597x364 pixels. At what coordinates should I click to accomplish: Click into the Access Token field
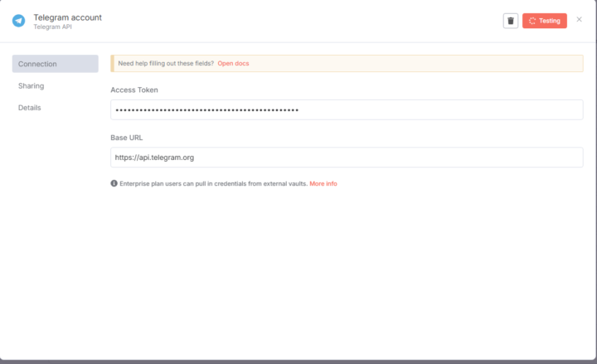coord(347,109)
